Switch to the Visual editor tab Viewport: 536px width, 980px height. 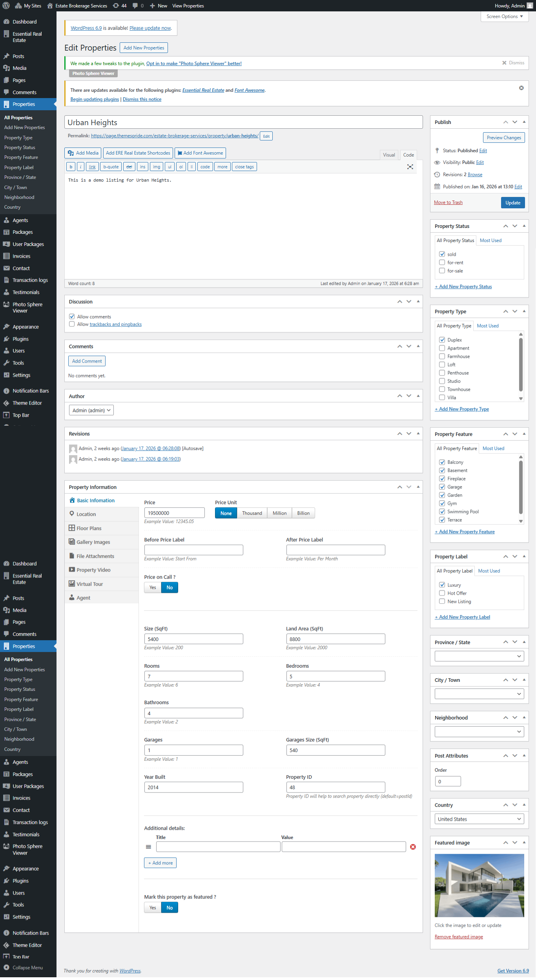(389, 155)
